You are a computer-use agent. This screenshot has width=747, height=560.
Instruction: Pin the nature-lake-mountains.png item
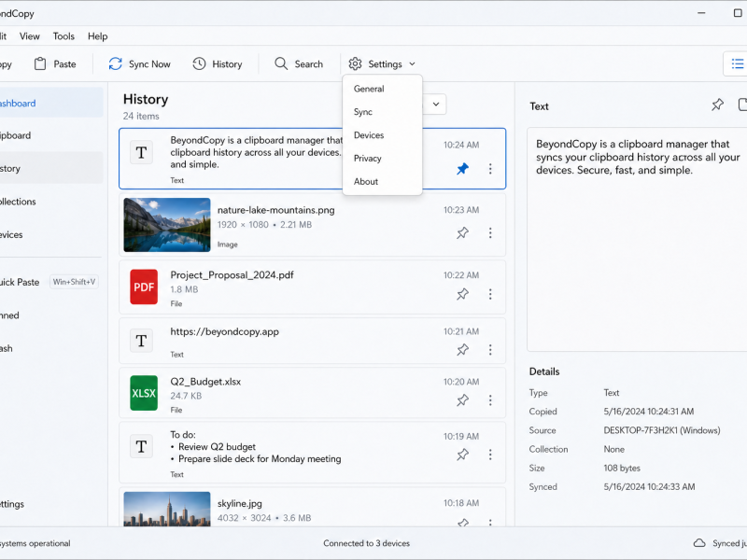click(x=462, y=232)
